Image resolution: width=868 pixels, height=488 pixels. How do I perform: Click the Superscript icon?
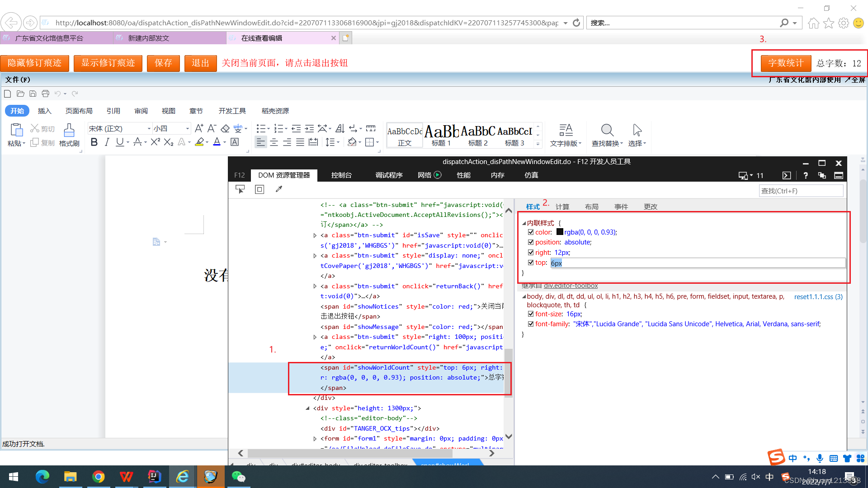point(155,142)
